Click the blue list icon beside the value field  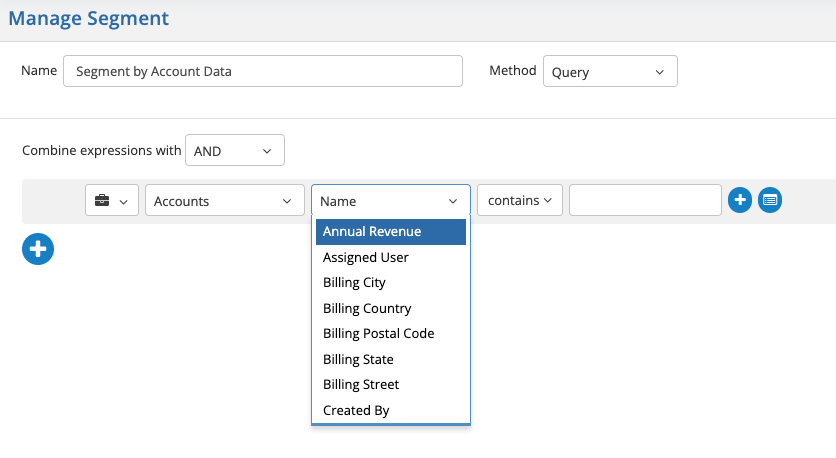[x=770, y=200]
